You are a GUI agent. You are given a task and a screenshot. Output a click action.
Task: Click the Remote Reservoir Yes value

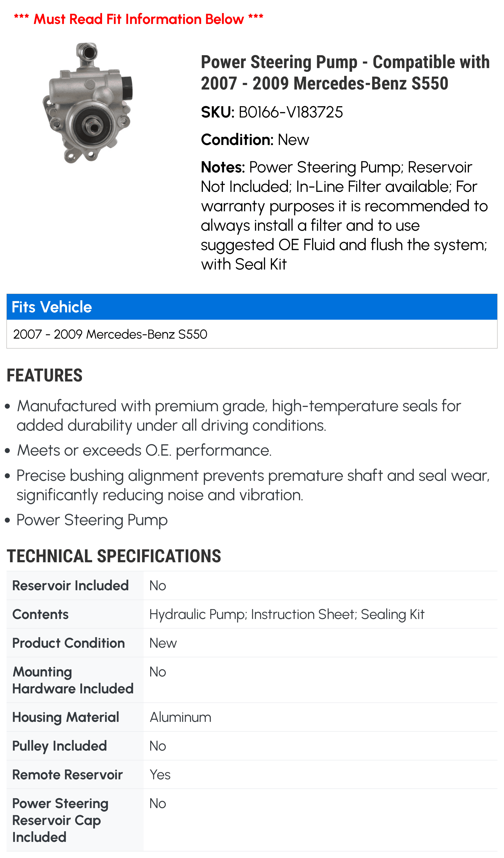point(160,775)
